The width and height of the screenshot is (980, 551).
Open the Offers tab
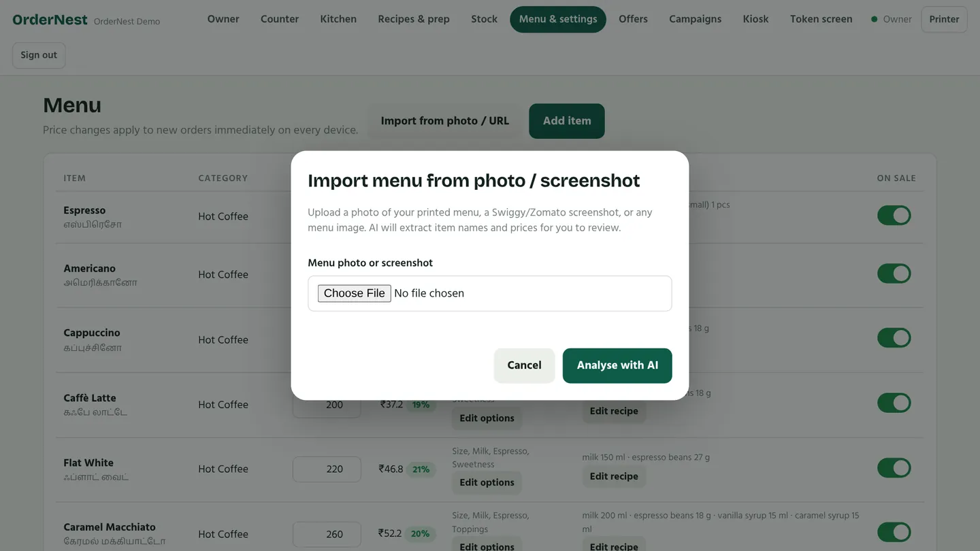coord(633,19)
